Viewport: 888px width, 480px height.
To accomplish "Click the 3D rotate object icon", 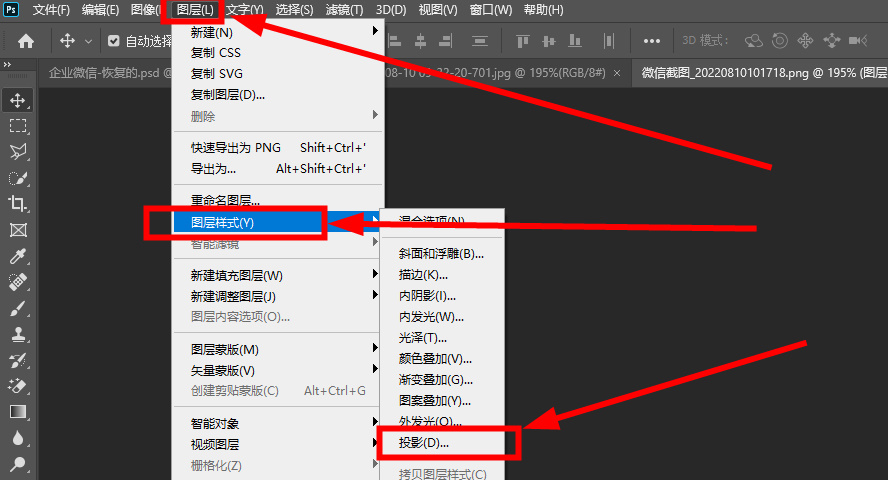I will tap(754, 41).
